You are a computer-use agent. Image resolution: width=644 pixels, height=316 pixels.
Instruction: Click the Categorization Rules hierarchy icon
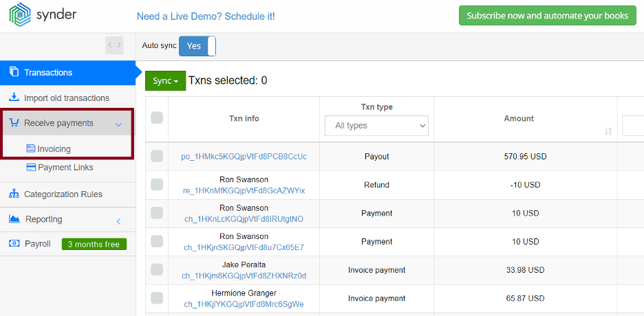14,194
